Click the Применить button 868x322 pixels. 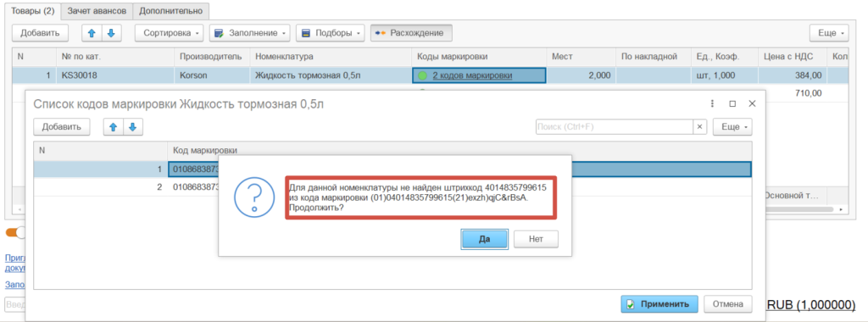coord(659,303)
